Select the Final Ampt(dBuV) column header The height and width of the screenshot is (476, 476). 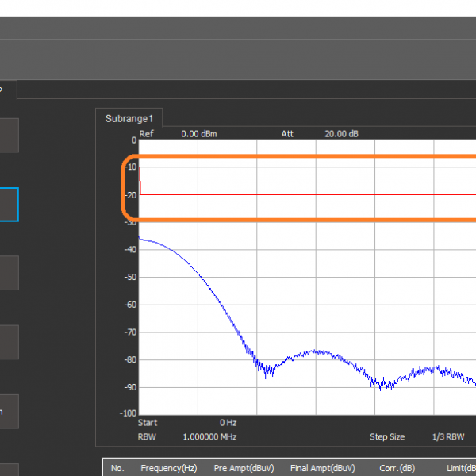click(322, 468)
